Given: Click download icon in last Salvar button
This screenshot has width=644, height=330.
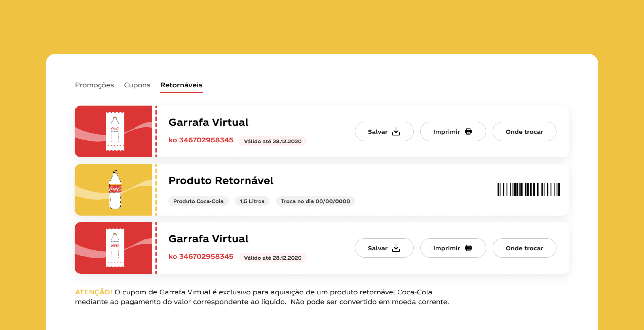Looking at the screenshot, I should click(x=396, y=248).
